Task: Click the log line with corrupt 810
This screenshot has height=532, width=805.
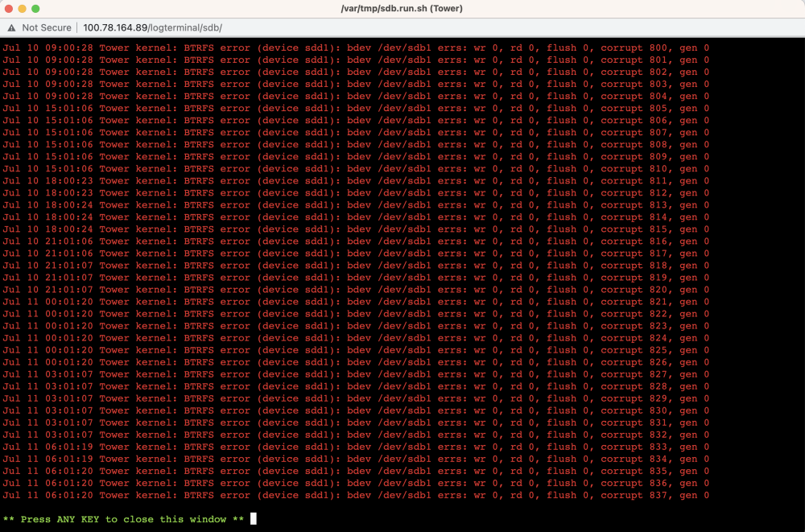Action: click(x=356, y=169)
